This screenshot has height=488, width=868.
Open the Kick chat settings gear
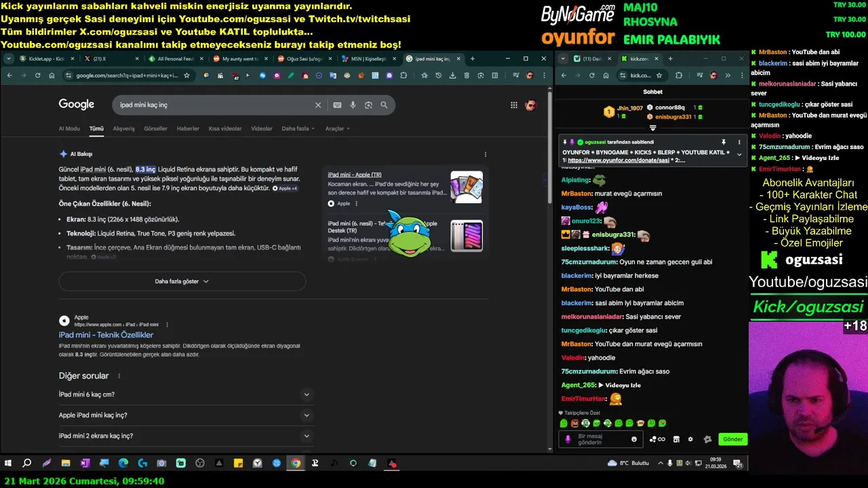(690, 439)
